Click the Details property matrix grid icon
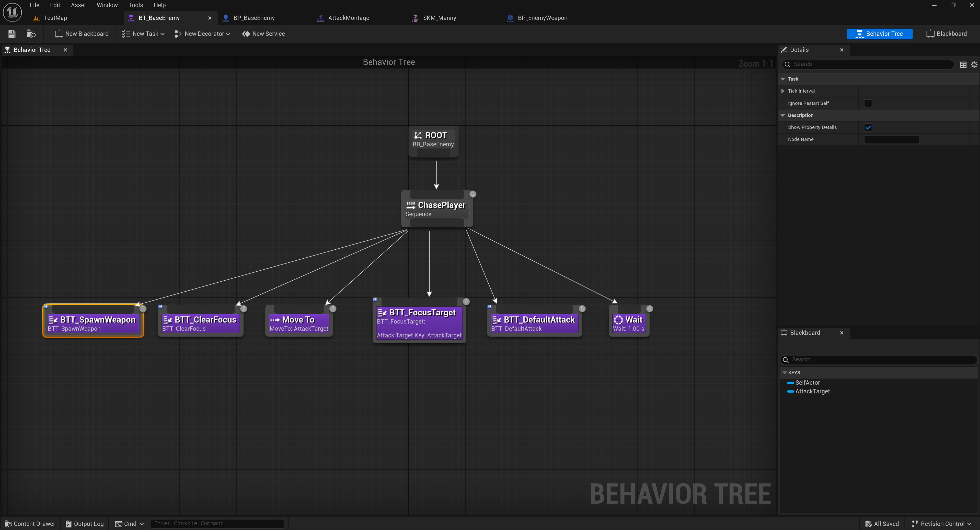The width and height of the screenshot is (980, 530). click(963, 64)
